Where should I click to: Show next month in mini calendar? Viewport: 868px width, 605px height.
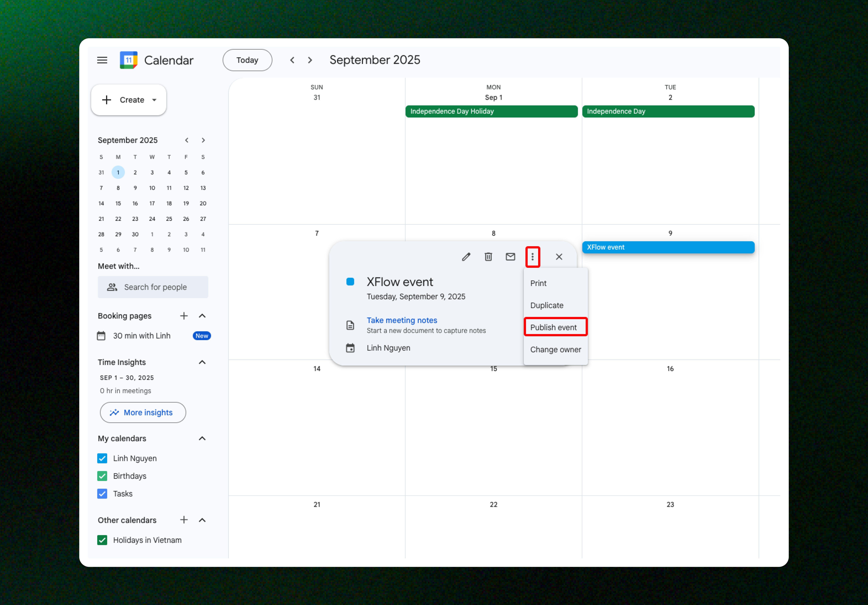(x=203, y=140)
